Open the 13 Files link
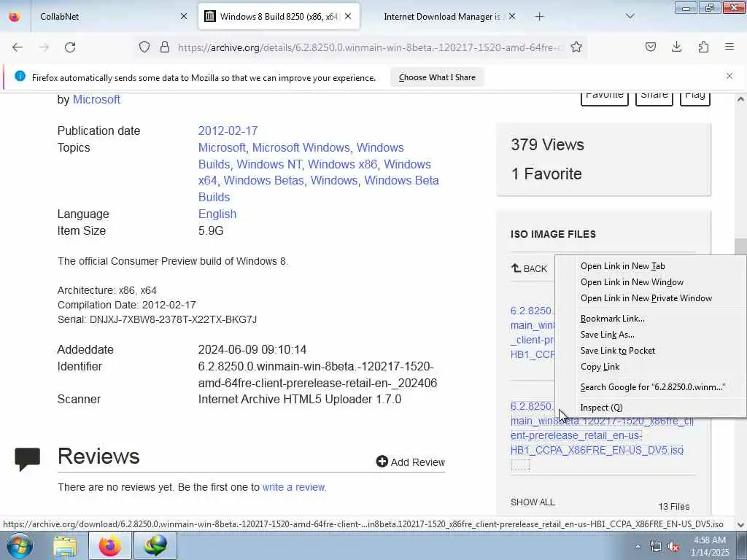The width and height of the screenshot is (747, 560). (673, 507)
